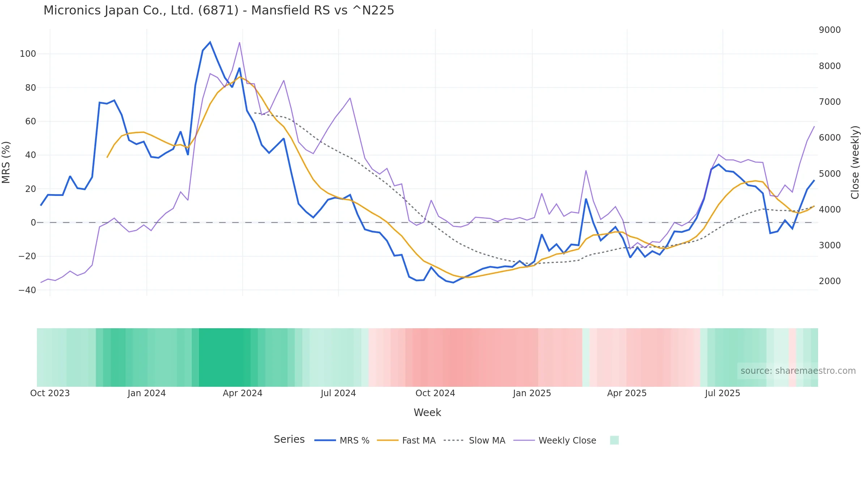Toggle the Weekly Close legend entry
The width and height of the screenshot is (868, 488).
(555, 440)
